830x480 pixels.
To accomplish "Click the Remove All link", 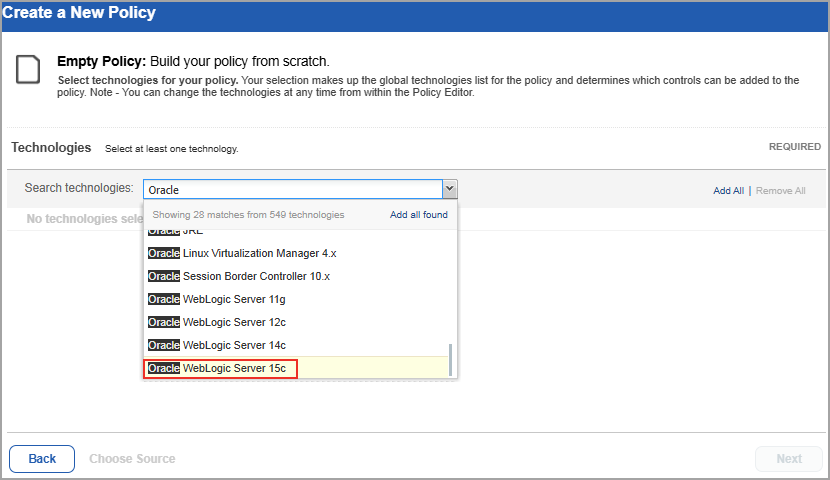I will pyautogui.click(x=780, y=191).
